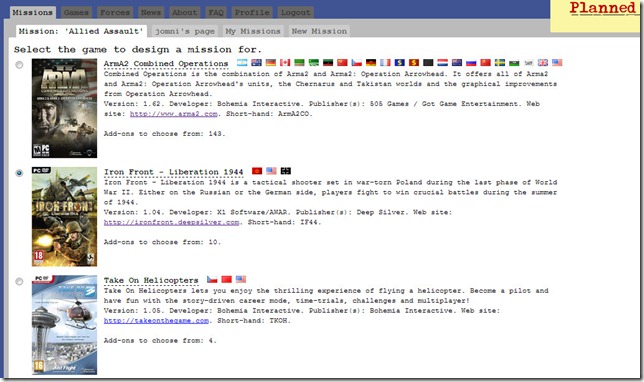
Task: Switch to New Mission sub-tab
Action: [x=319, y=31]
